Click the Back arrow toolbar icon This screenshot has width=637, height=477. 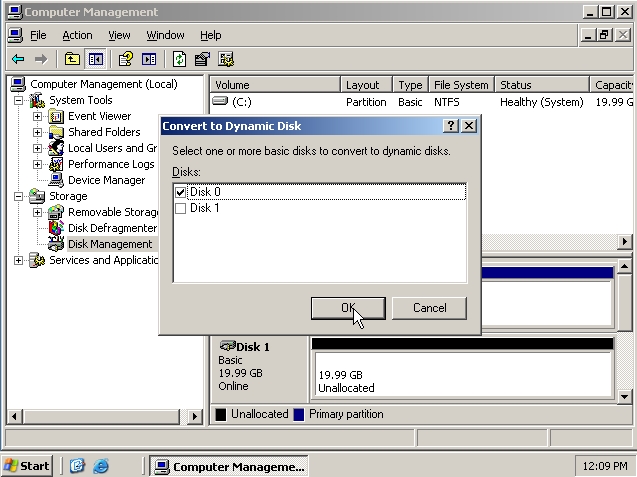(x=18, y=59)
